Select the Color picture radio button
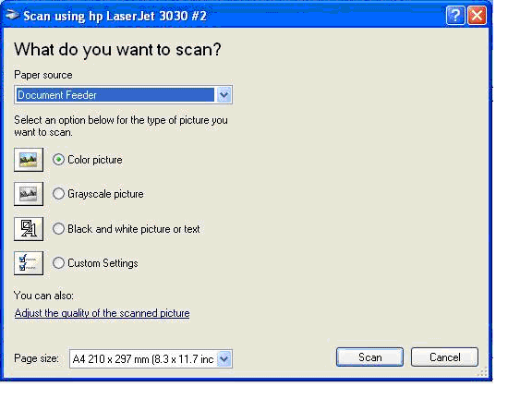The height and width of the screenshot is (399, 532). point(58,160)
